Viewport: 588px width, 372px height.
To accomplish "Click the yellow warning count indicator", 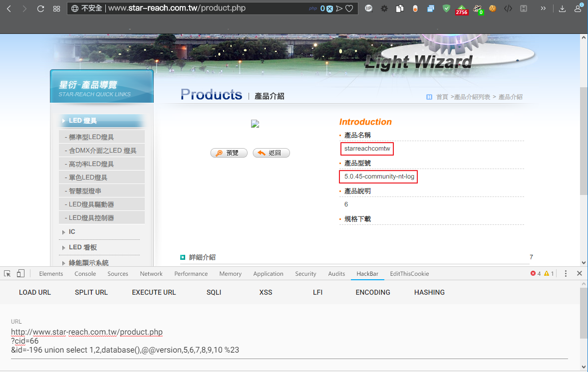I will click(549, 273).
